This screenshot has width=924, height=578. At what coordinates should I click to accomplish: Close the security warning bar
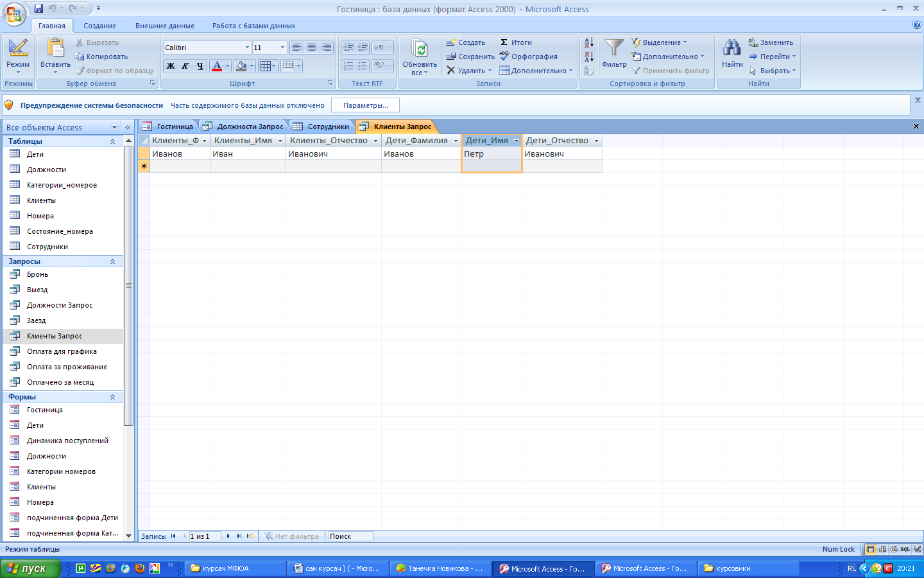[x=918, y=100]
